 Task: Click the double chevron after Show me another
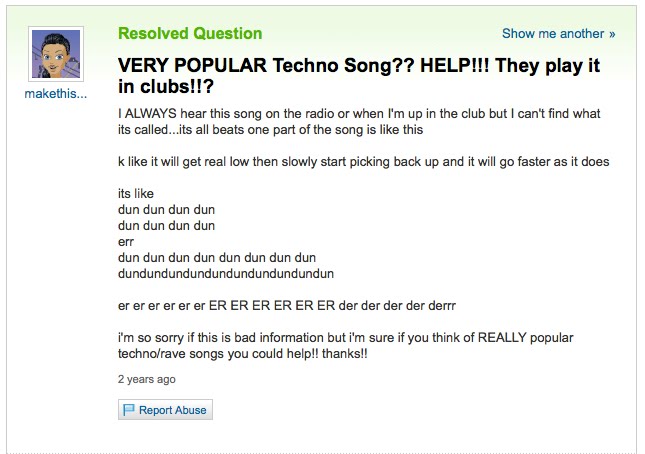(x=611, y=34)
